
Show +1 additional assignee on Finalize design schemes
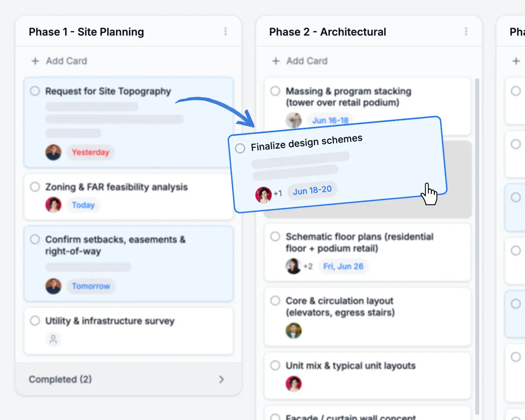(278, 193)
